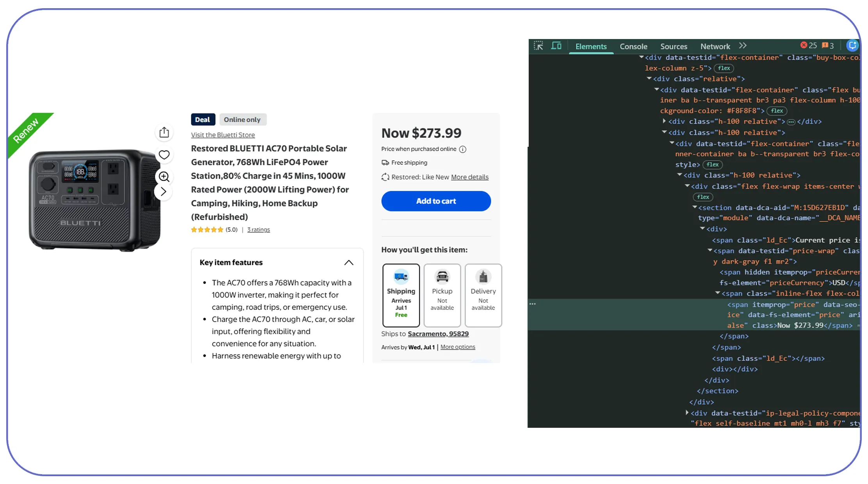The height and width of the screenshot is (484, 868).
Task: Open the 3 ratings link
Action: click(258, 230)
